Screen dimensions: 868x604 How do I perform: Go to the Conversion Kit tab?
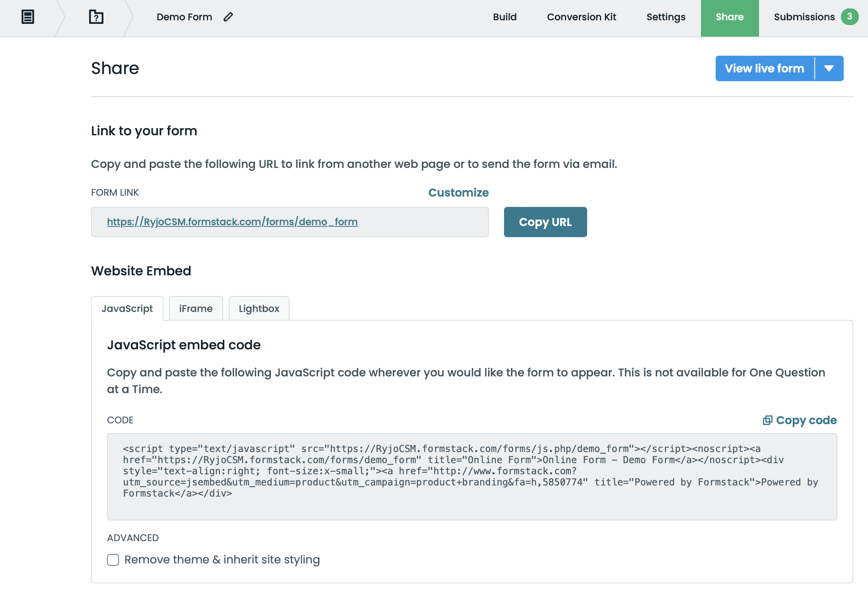581,17
